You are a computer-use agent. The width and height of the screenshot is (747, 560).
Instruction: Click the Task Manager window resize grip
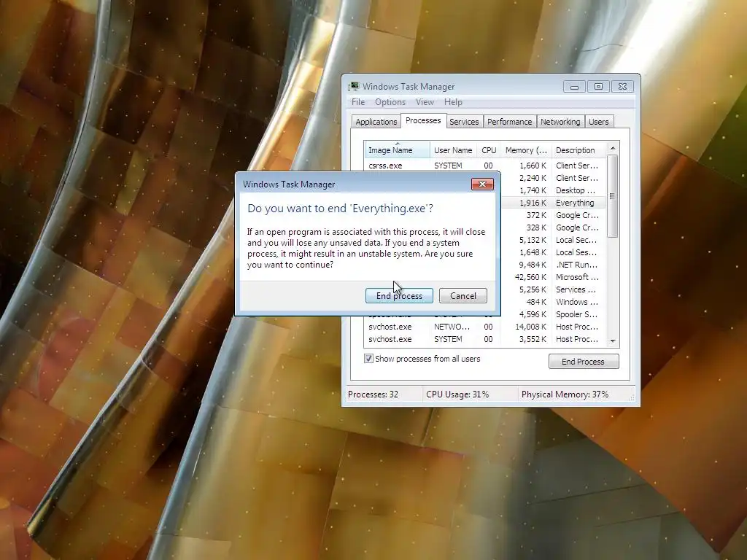pos(632,397)
